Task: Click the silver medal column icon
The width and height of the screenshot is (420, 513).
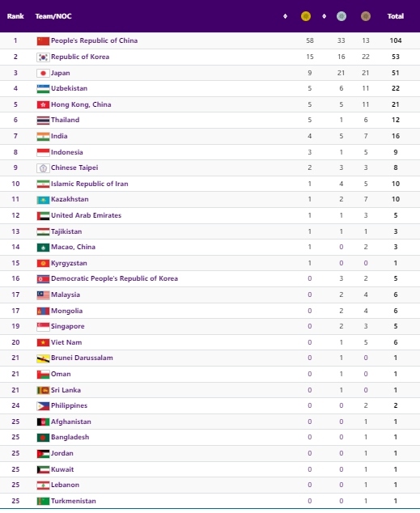Action: click(342, 16)
